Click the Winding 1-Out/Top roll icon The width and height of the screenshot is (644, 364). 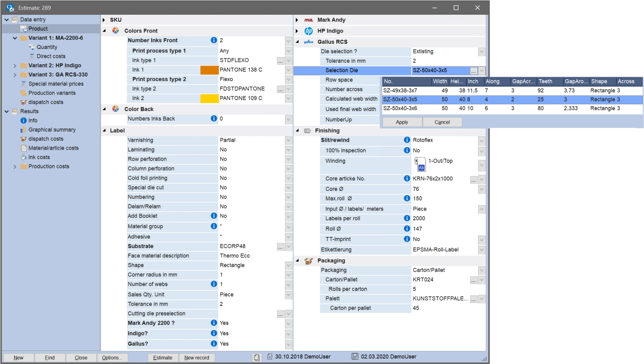point(420,164)
